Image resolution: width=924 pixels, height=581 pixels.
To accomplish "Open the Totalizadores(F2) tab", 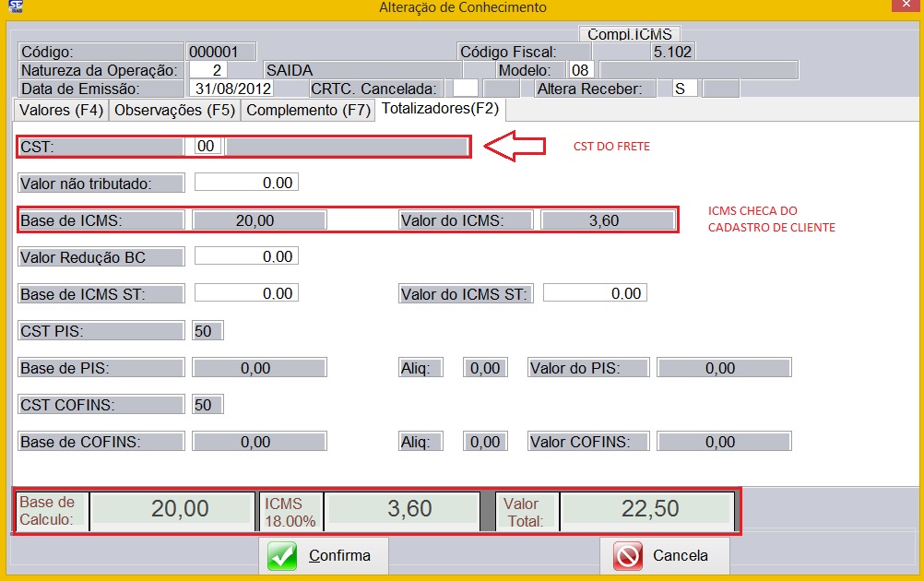I will (440, 109).
